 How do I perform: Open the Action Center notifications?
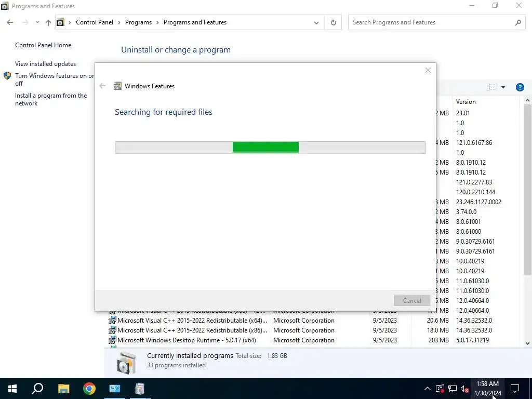pos(515,389)
